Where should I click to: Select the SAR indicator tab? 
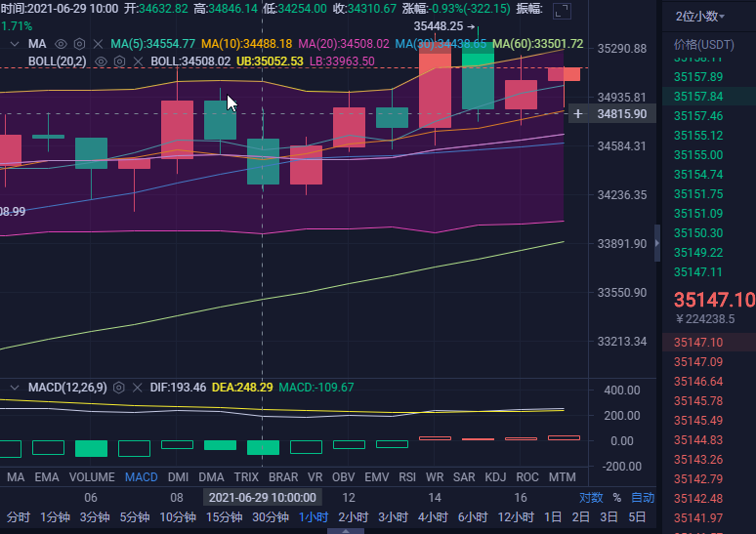tap(464, 477)
